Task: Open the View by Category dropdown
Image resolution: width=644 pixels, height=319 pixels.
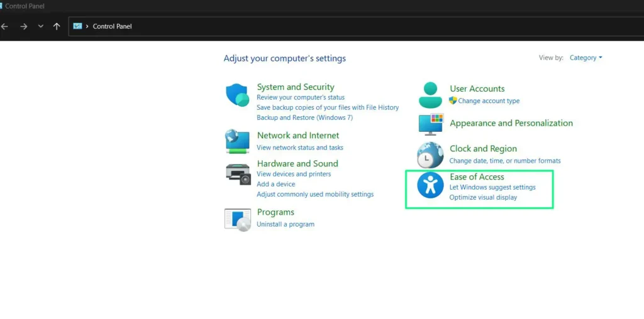Action: pos(586,58)
